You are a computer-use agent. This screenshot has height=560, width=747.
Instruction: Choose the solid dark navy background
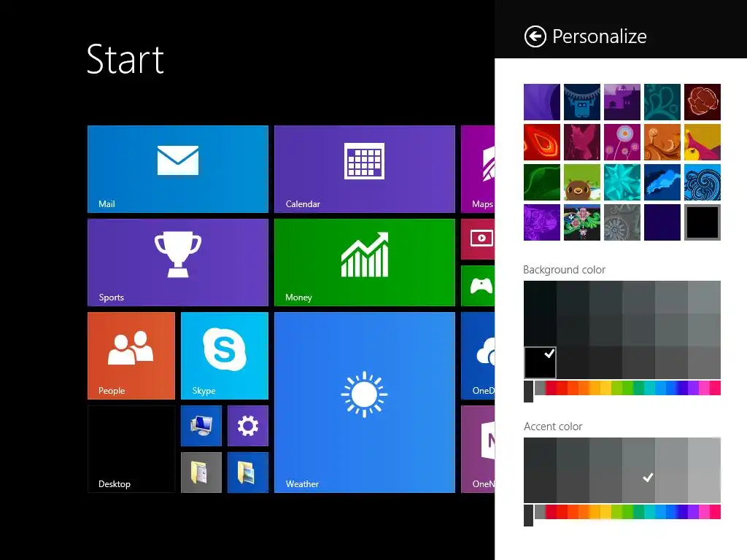pos(662,222)
